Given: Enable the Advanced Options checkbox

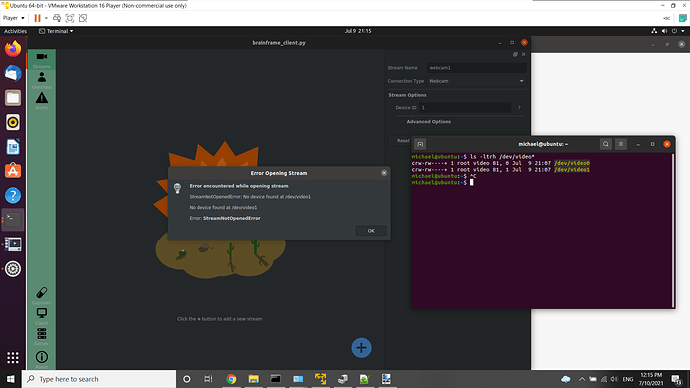Looking at the screenshot, I should pos(401,122).
